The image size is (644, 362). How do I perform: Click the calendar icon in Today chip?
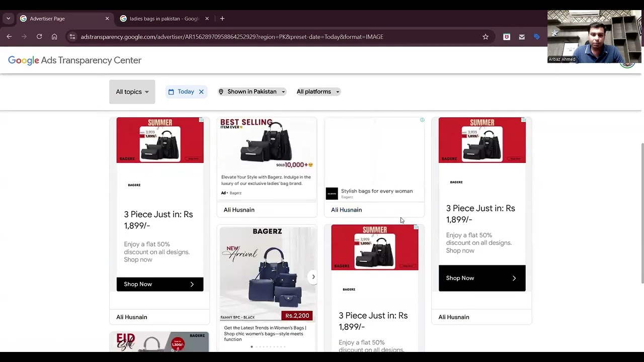coord(171,92)
